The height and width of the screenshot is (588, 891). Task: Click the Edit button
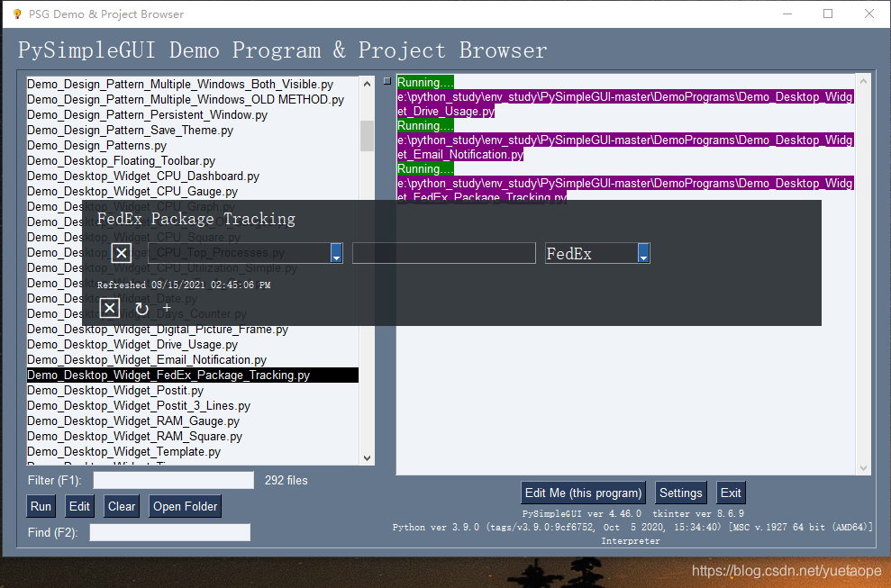pos(79,506)
